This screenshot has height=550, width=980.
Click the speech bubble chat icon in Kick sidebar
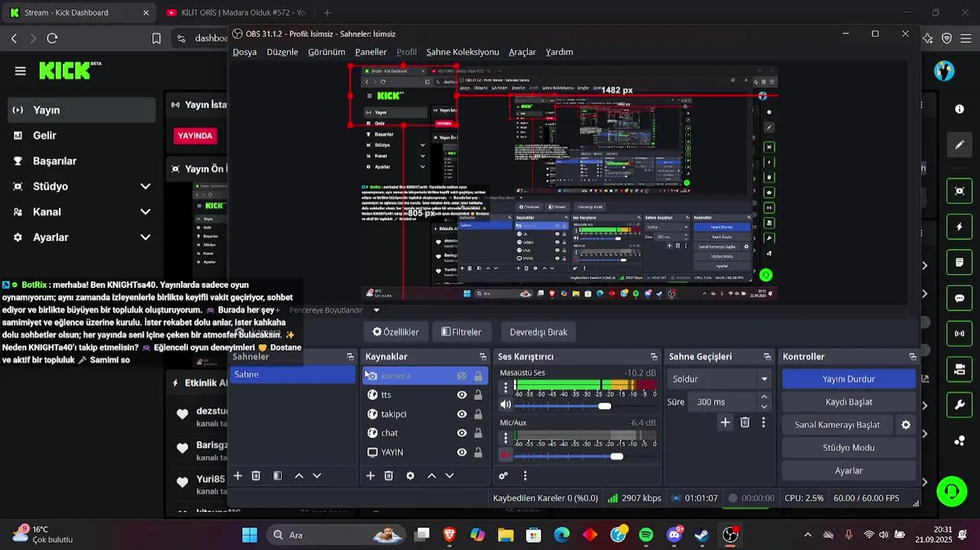coord(959,298)
